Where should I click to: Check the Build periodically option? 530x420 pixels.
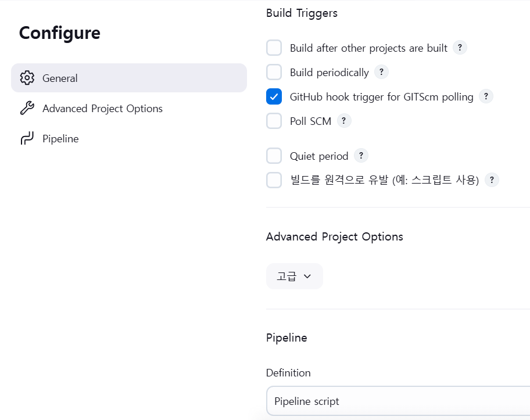pyautogui.click(x=274, y=72)
